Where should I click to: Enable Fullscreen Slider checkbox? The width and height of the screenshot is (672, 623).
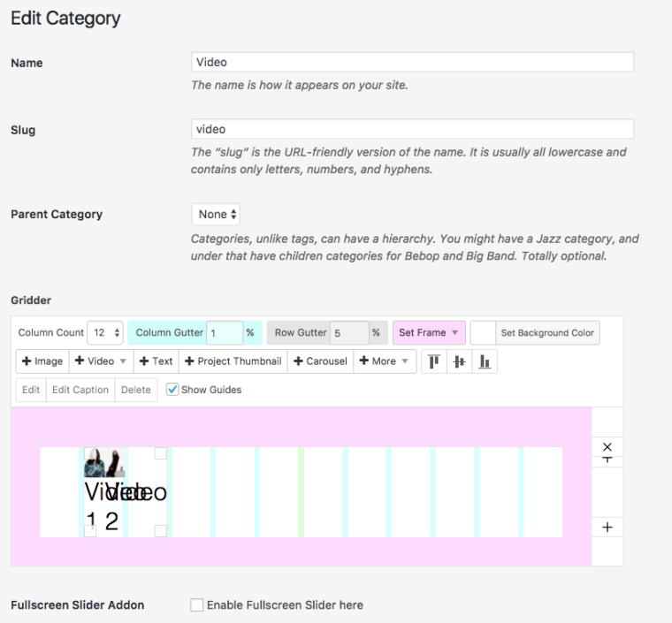point(197,605)
